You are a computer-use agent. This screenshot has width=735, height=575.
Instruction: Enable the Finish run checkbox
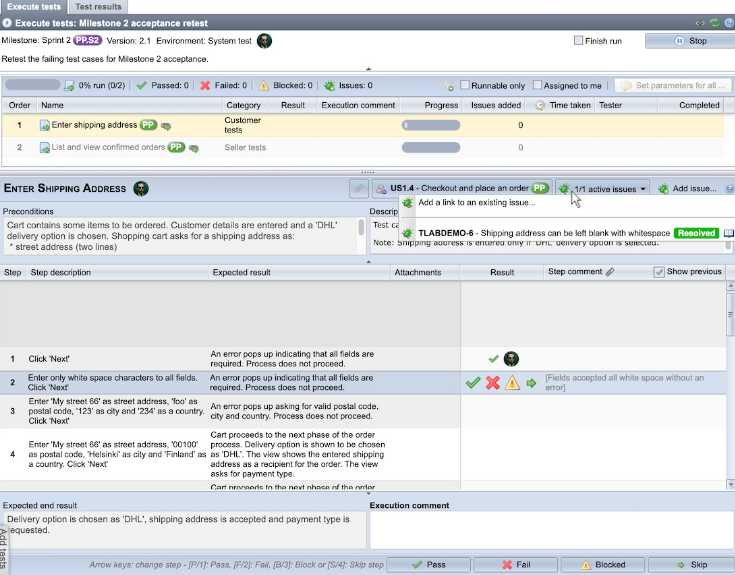click(x=578, y=41)
